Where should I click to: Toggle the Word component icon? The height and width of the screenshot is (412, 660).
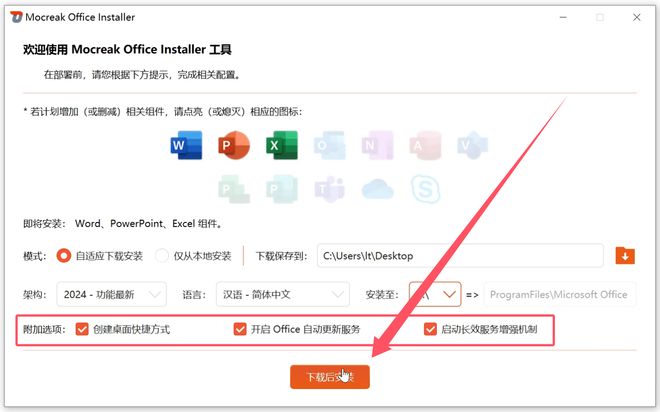(x=186, y=145)
